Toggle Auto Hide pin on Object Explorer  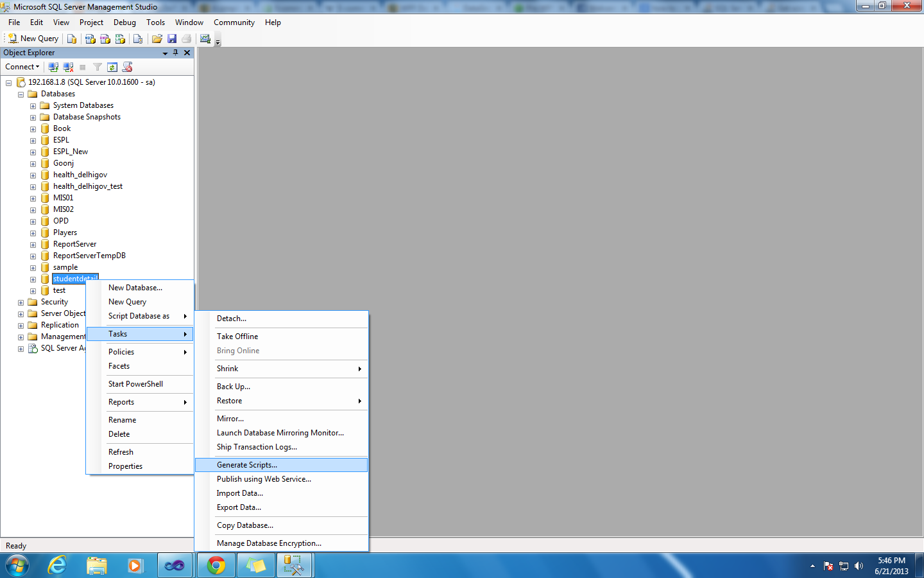click(x=176, y=53)
